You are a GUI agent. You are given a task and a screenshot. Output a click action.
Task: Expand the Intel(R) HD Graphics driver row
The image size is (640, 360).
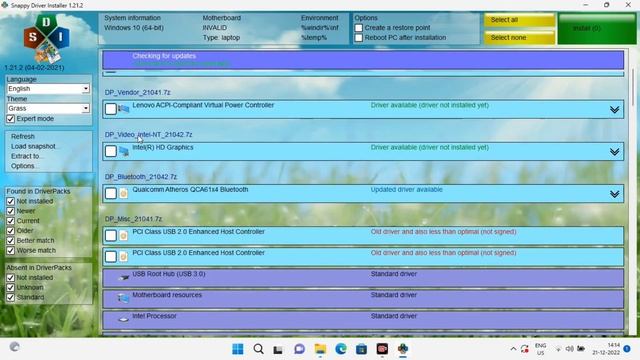point(614,152)
